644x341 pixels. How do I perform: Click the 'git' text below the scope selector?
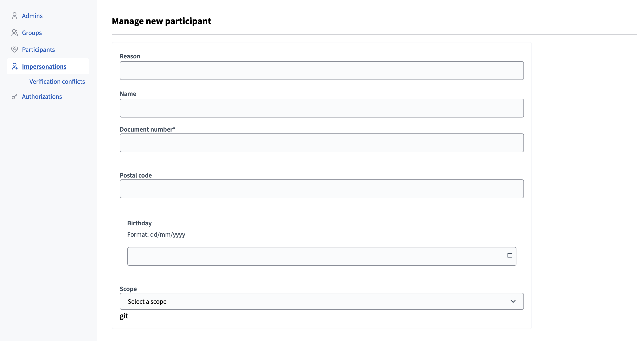pos(124,316)
